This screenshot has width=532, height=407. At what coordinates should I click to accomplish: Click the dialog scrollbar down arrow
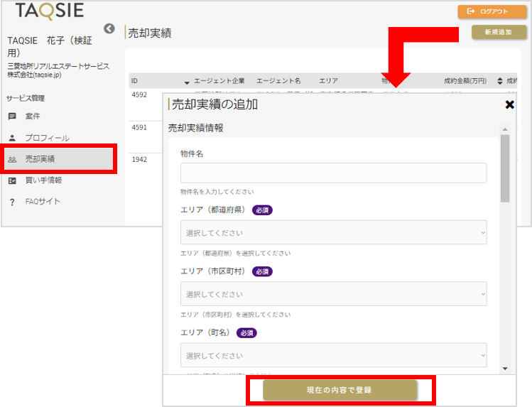click(x=505, y=369)
